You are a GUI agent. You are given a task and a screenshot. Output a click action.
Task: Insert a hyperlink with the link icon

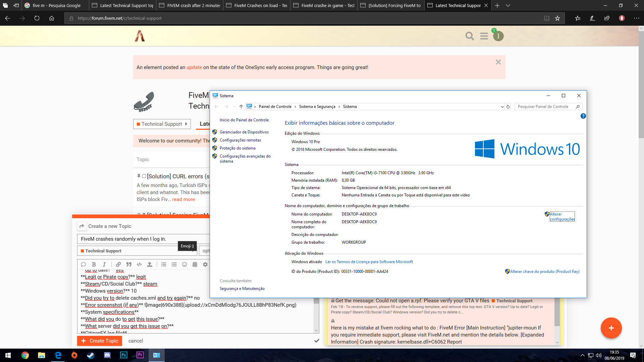pyautogui.click(x=118, y=264)
